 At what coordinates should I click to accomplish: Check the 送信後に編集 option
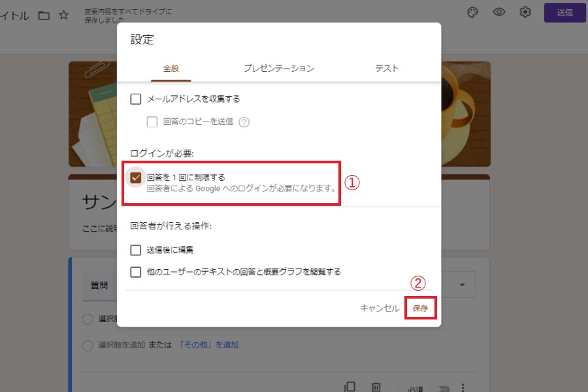136,250
